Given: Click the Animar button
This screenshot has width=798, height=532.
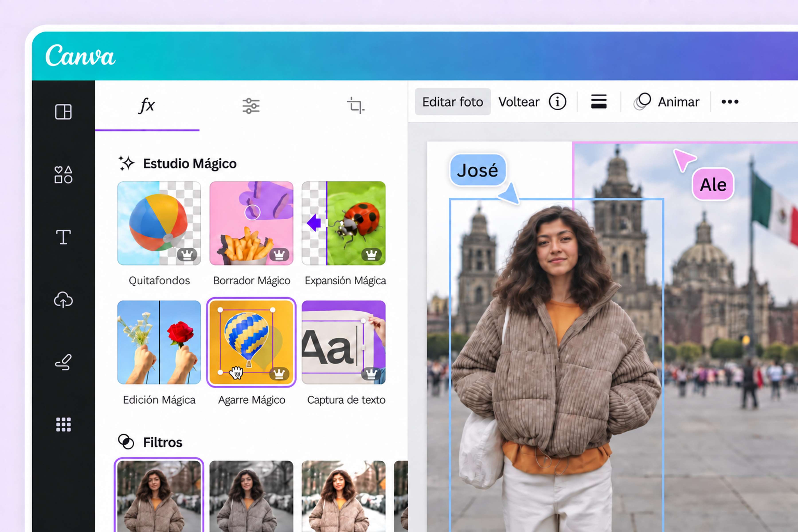Looking at the screenshot, I should point(666,102).
